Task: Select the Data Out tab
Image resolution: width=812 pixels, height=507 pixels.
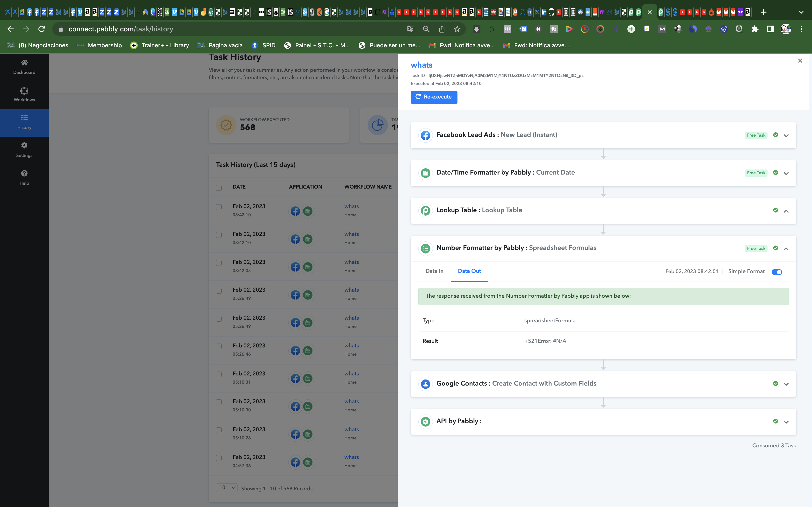Action: (469, 271)
